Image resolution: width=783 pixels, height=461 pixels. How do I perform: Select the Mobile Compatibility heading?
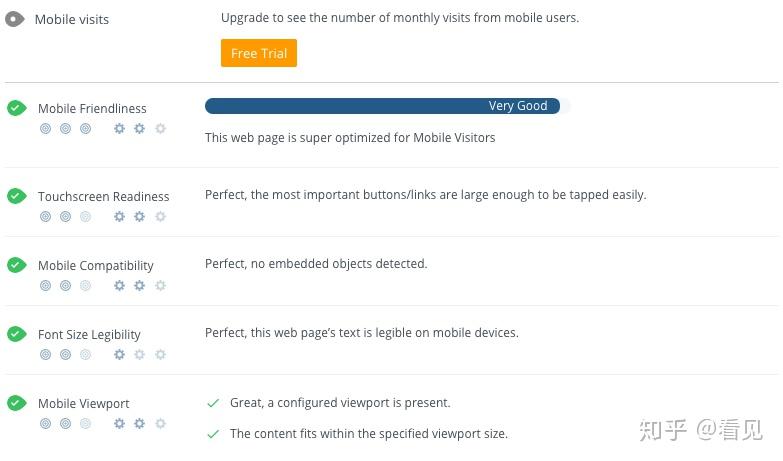(x=96, y=266)
